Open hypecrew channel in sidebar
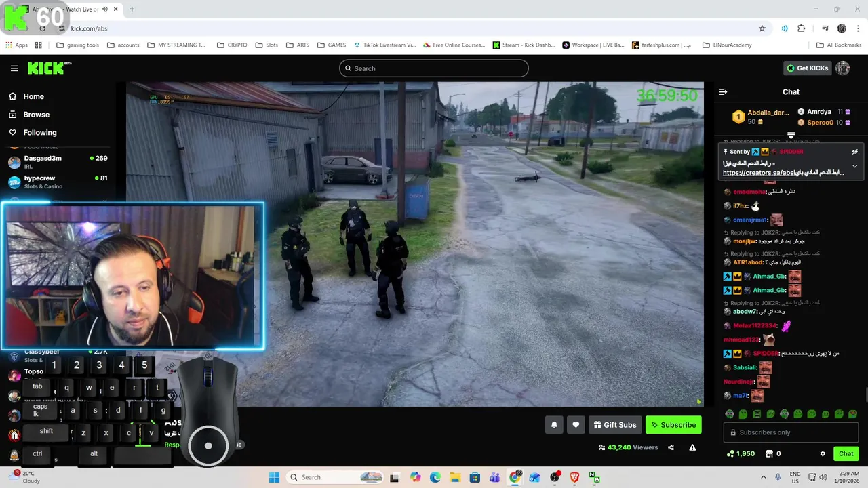This screenshot has width=868, height=488. [x=58, y=182]
